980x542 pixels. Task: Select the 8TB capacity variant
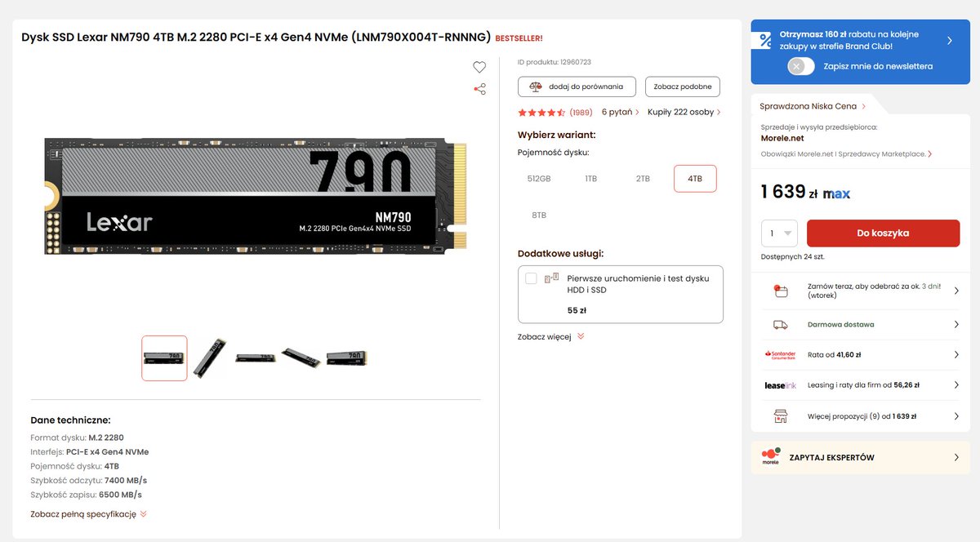click(539, 215)
